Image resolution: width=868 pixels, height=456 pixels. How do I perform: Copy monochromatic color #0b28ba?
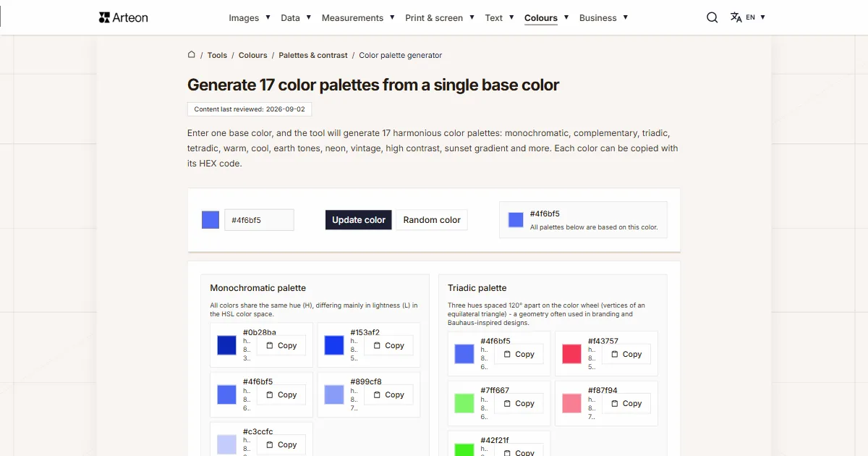(x=281, y=345)
